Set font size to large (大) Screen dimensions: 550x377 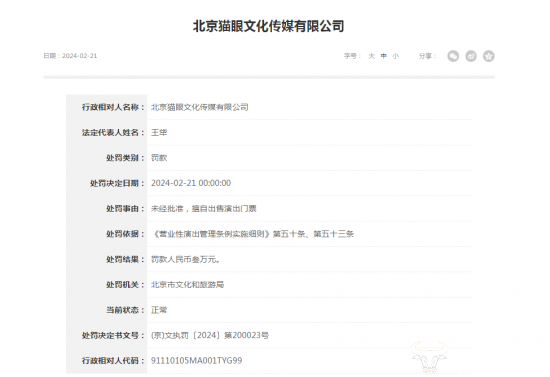coord(371,56)
